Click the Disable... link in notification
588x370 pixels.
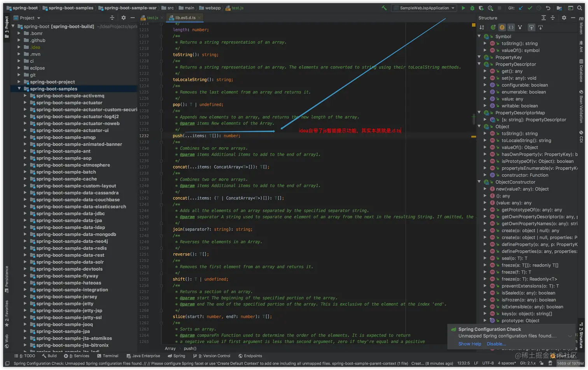[496, 344]
